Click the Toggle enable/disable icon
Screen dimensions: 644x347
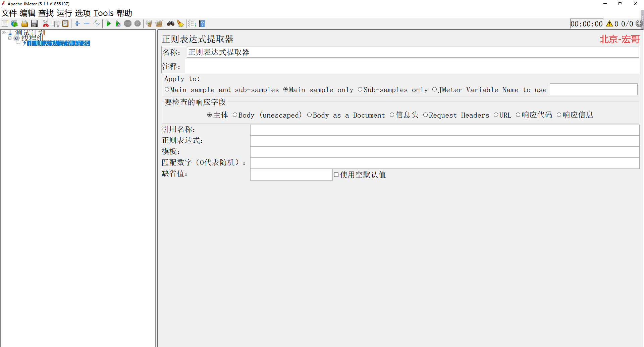pyautogui.click(x=97, y=23)
